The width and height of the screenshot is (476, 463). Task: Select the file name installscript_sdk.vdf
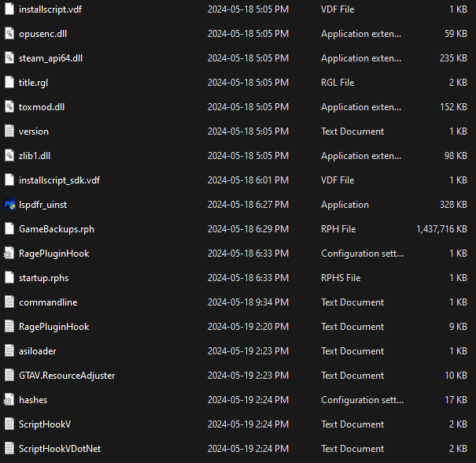click(59, 180)
